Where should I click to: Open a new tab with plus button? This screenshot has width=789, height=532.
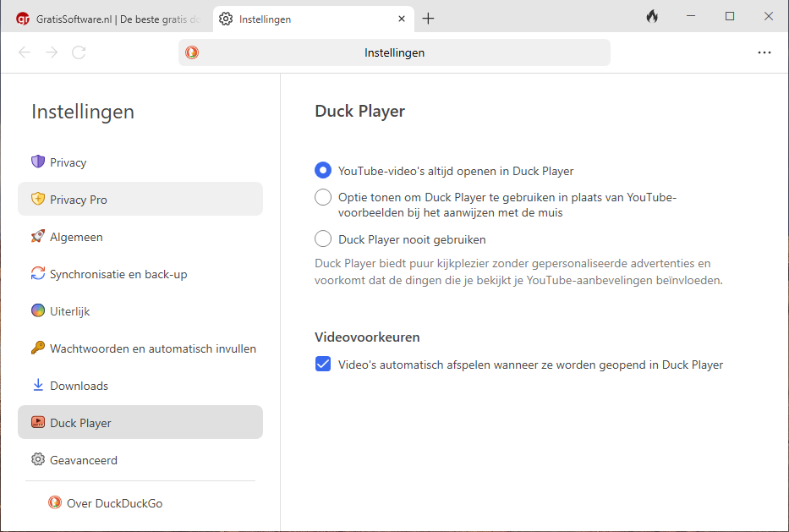pos(428,19)
